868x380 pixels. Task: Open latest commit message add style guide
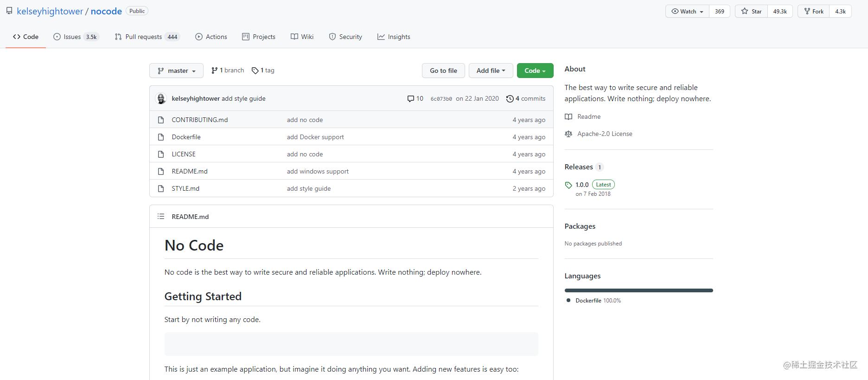[x=243, y=98]
